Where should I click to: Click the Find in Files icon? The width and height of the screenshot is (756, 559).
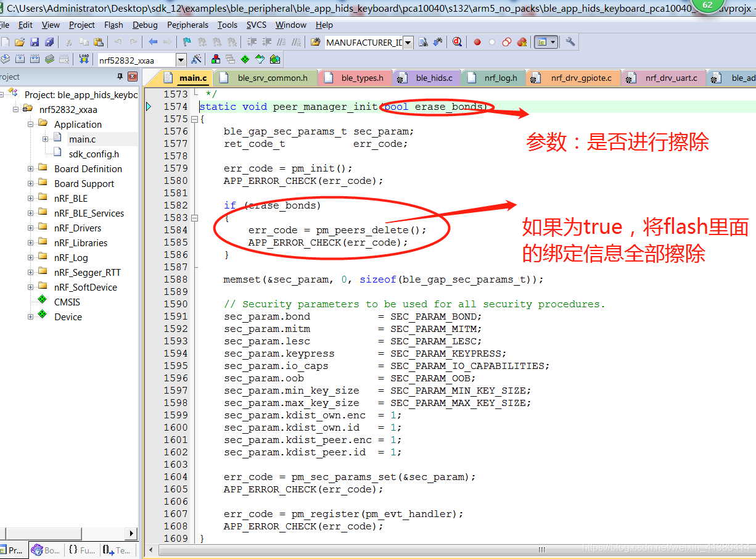(x=316, y=42)
